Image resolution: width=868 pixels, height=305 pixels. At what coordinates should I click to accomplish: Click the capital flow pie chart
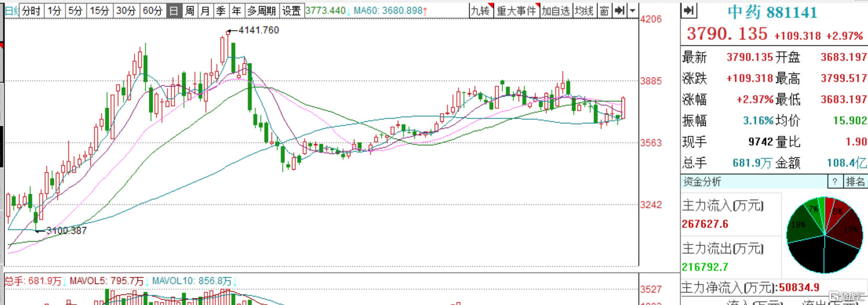(825, 235)
